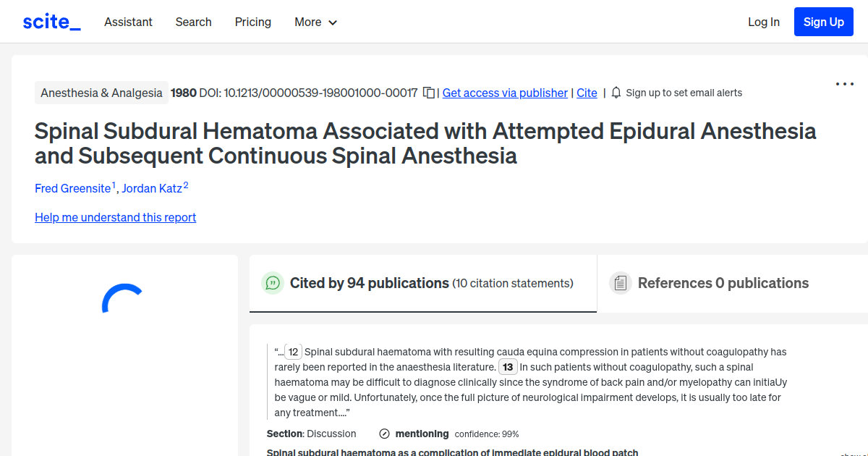Switch to the References 0 publications tab
The image size is (868, 456).
click(x=723, y=283)
